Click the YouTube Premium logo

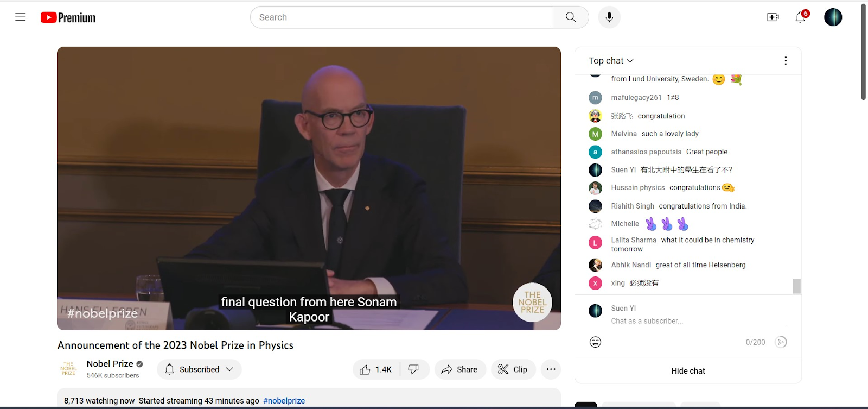coord(68,18)
